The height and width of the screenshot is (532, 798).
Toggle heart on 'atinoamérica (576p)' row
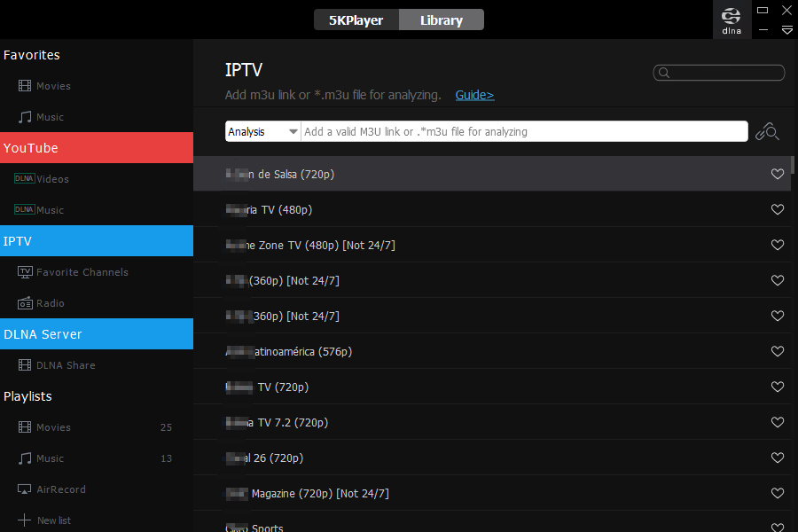coord(777,351)
